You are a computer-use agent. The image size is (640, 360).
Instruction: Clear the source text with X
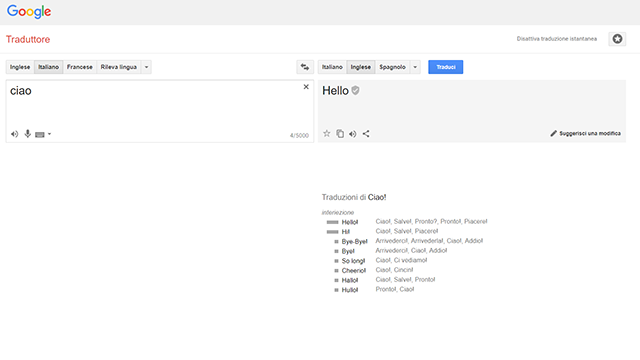306,87
